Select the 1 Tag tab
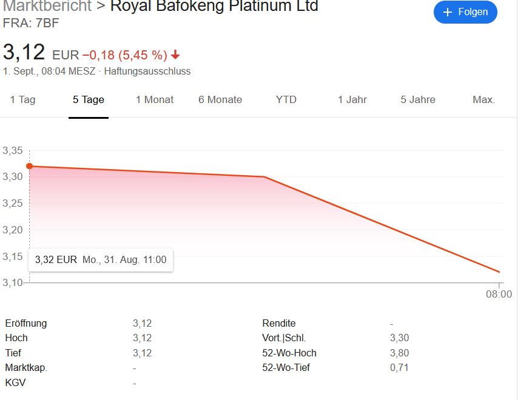Viewport: 532px width, 400px height. coord(22,100)
